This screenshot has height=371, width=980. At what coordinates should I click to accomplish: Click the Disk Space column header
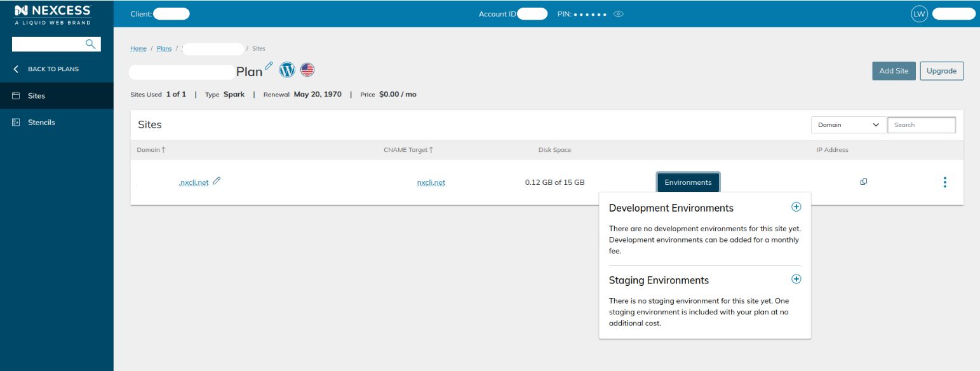coord(554,150)
